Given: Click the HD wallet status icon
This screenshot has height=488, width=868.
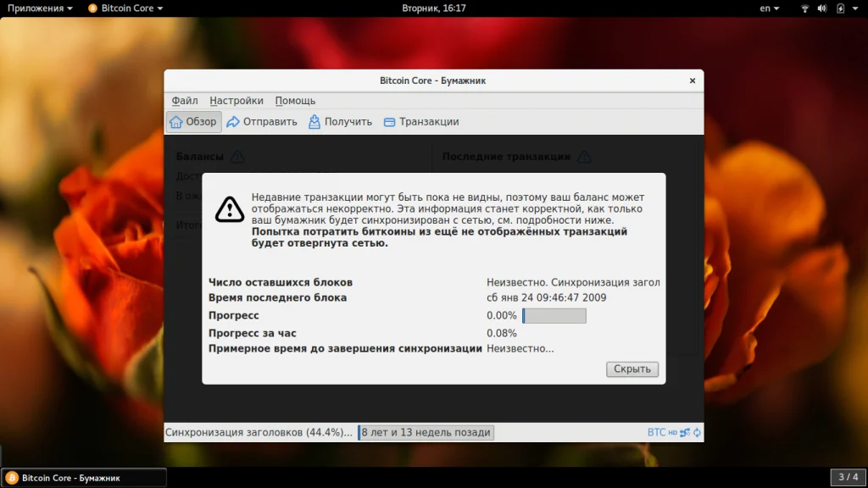Looking at the screenshot, I should pyautogui.click(x=672, y=433).
